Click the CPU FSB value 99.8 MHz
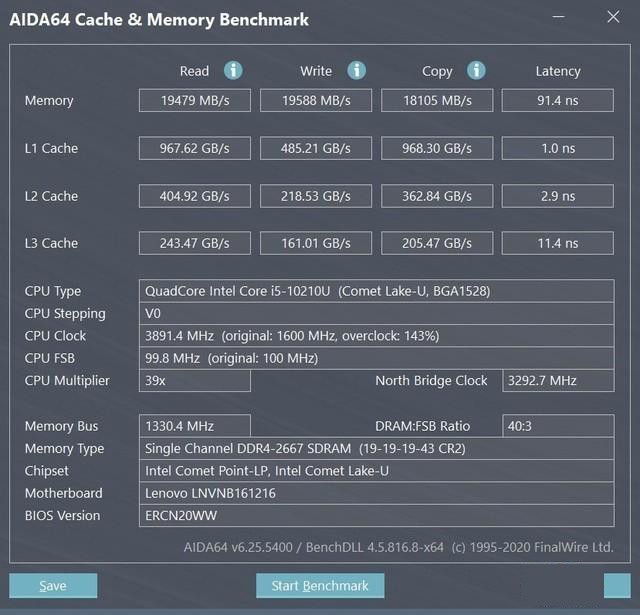640x615 pixels. tap(377, 358)
